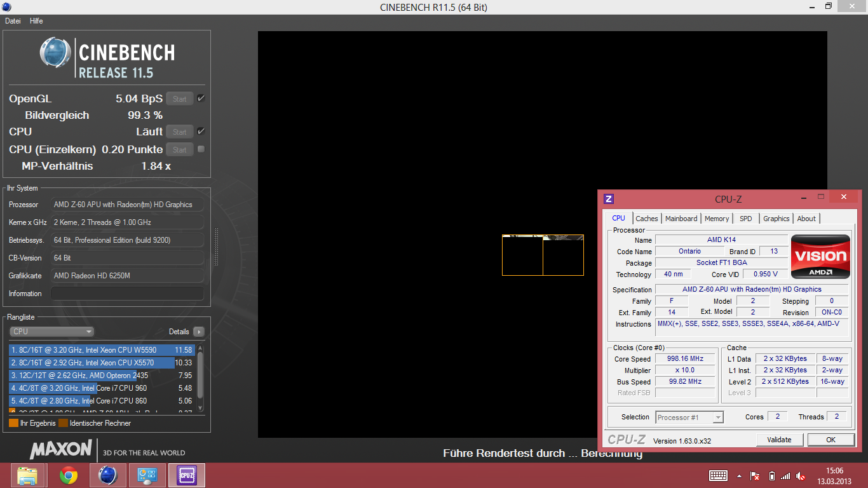The height and width of the screenshot is (488, 868).
Task: Click the muted volume tray icon
Action: pos(801,475)
